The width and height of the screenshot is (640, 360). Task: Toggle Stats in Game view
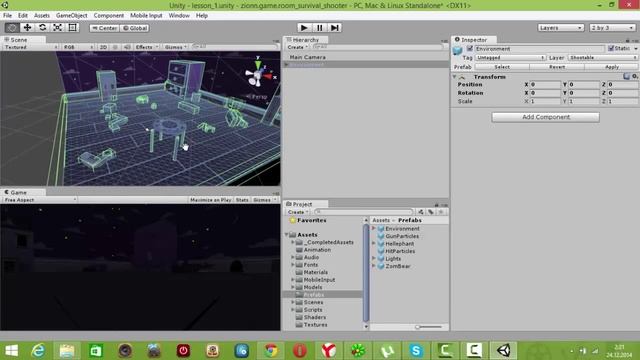tap(242, 200)
